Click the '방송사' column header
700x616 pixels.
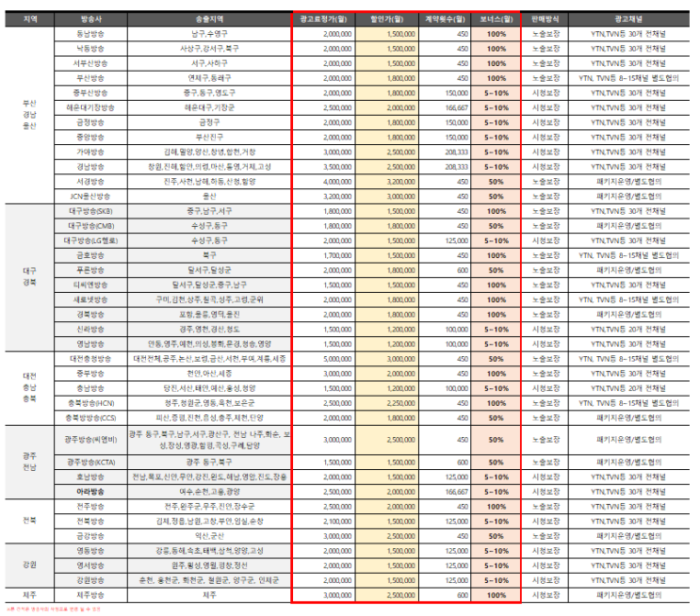[90, 19]
